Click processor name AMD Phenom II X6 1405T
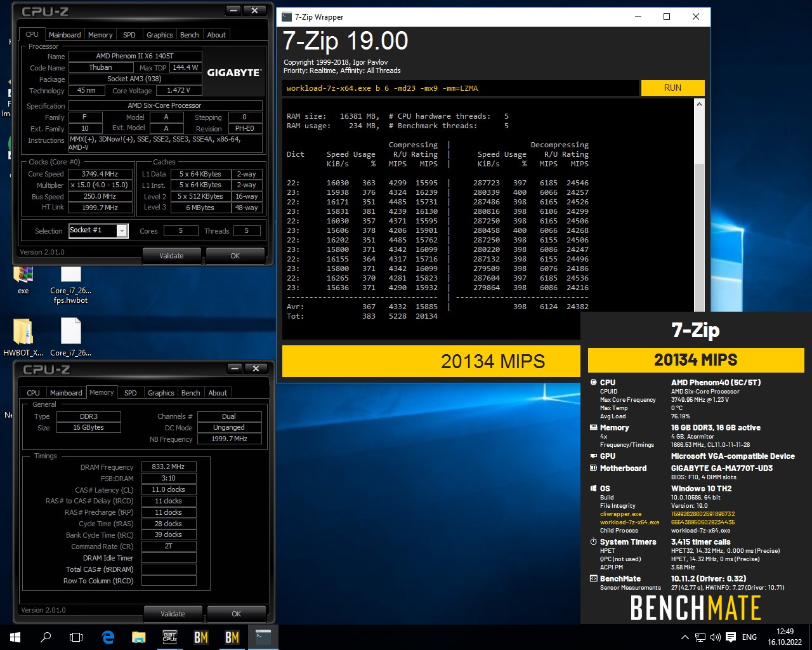Screen dimensions: 812x650 click(x=134, y=56)
